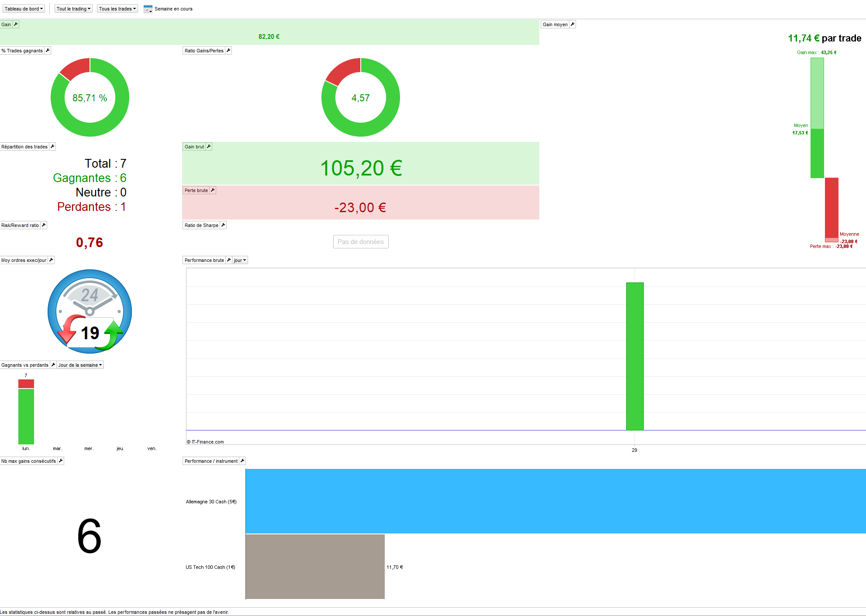
Task: Click the calendar icon for Semaine en cours
Action: [148, 9]
